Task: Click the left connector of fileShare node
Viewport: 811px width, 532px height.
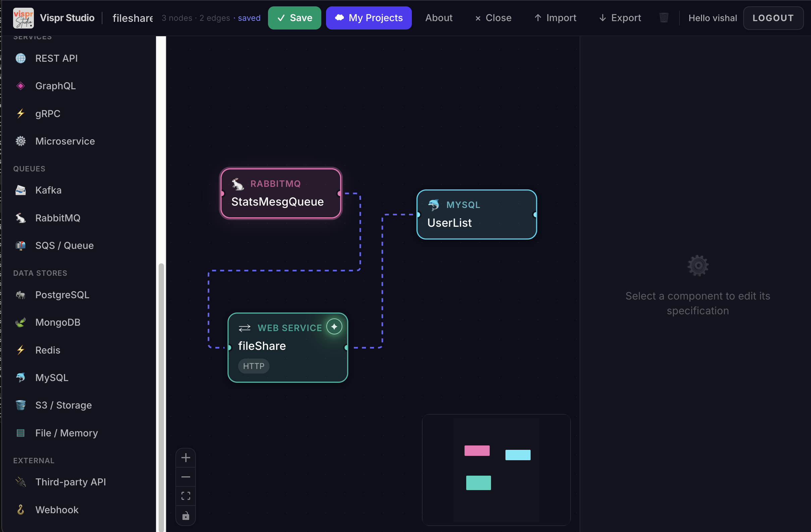Action: point(229,348)
